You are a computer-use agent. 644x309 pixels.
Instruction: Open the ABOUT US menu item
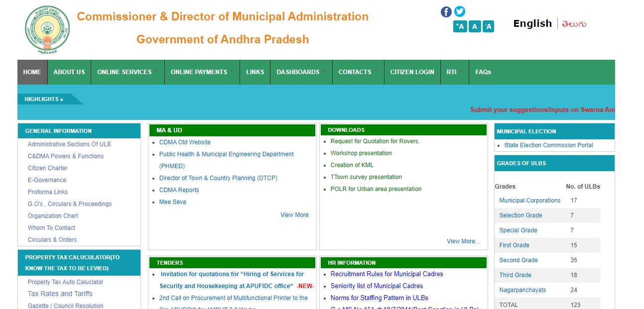[69, 72]
